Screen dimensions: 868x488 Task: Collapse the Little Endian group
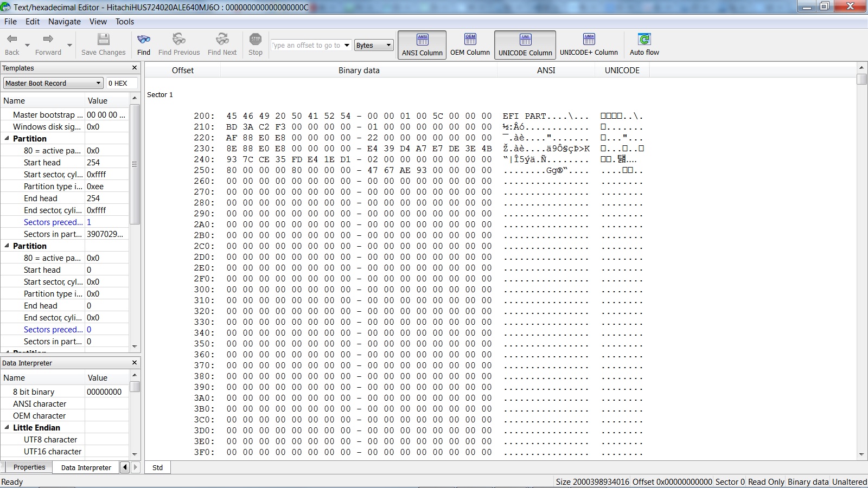point(7,427)
